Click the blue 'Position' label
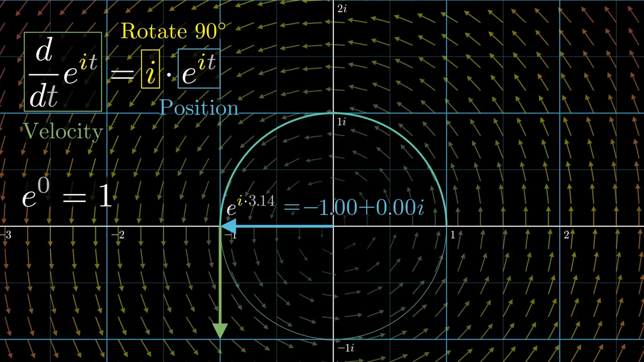The height and width of the screenshot is (362, 644). (199, 107)
